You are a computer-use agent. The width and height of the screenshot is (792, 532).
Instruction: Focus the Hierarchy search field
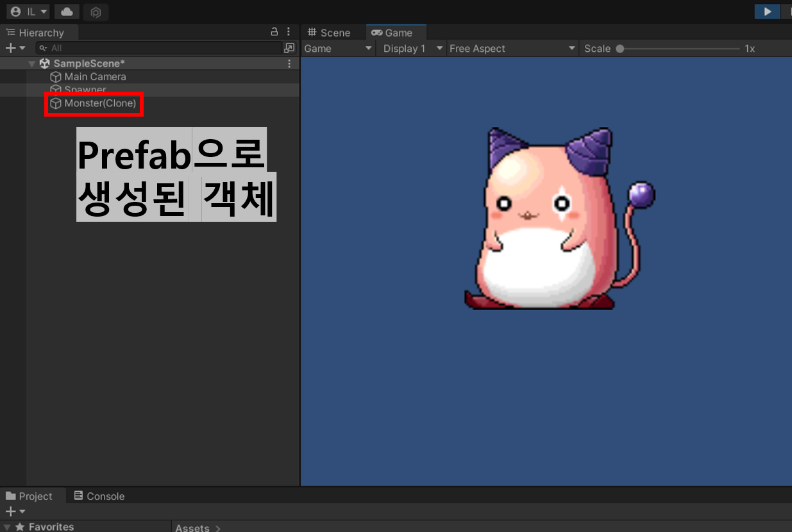159,48
